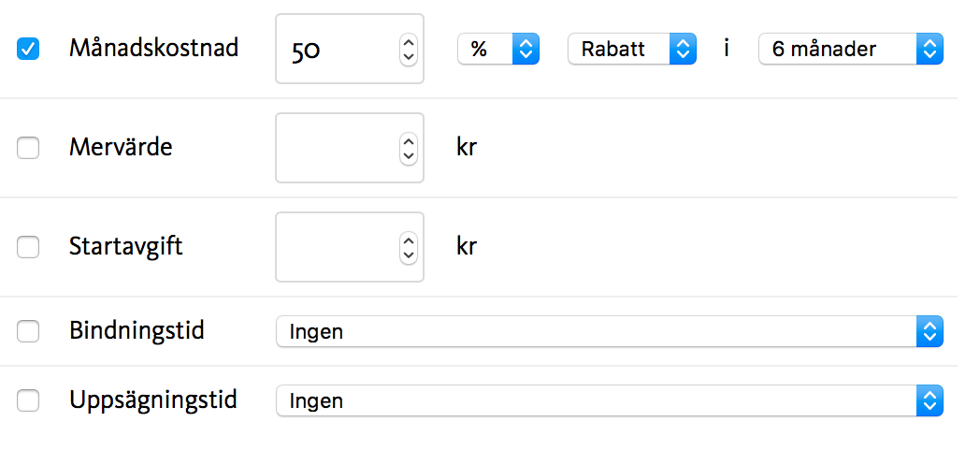
Task: Expand the Bindningstid Ingen dropdown
Action: pos(609,331)
